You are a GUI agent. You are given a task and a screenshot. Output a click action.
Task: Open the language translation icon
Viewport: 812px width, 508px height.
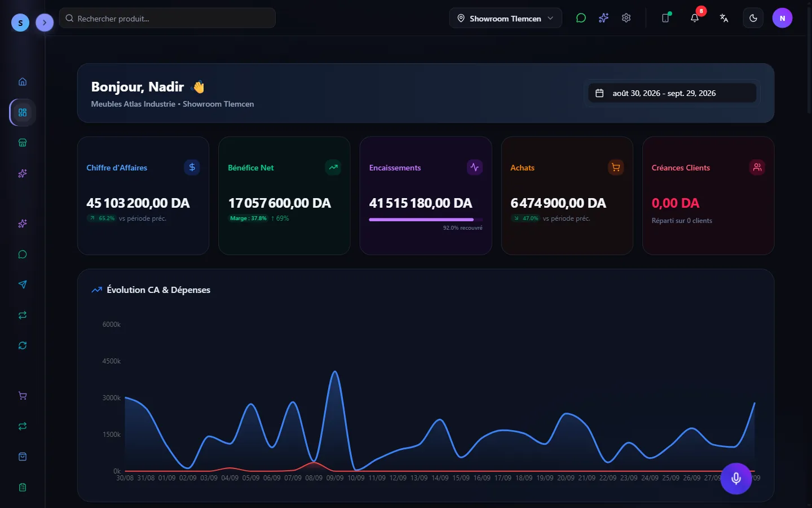point(724,18)
